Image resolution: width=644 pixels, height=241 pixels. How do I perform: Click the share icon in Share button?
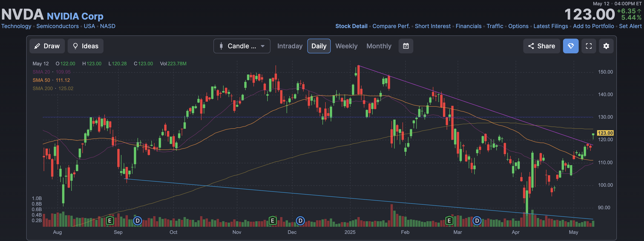click(531, 46)
